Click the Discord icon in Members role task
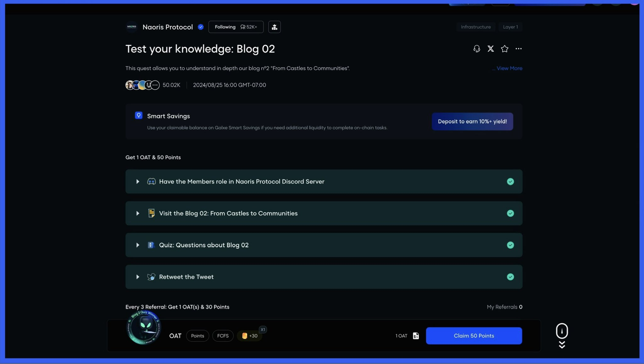The width and height of the screenshot is (644, 364). tap(151, 181)
